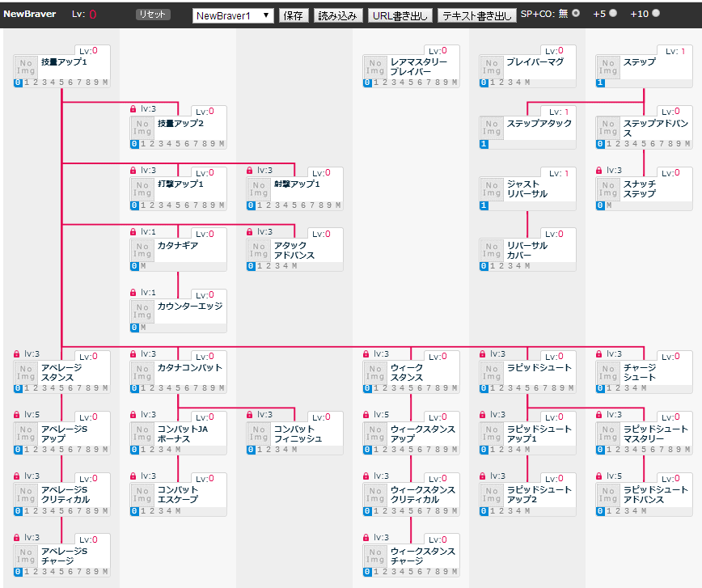
Task: Click the コンバットフィニッシュ skill image icon
Action: click(259, 434)
